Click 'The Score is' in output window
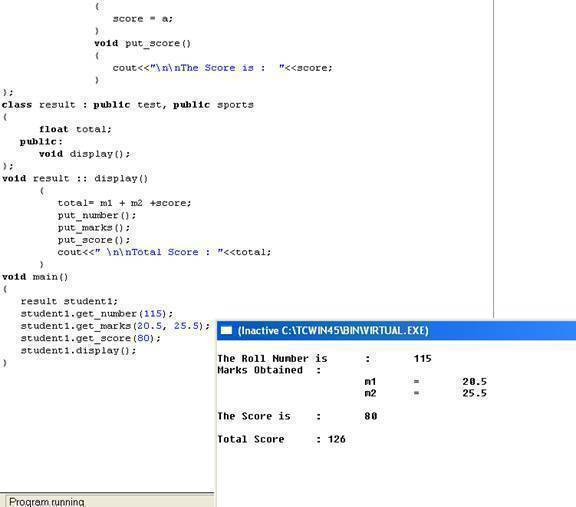The image size is (576, 507). [254, 416]
